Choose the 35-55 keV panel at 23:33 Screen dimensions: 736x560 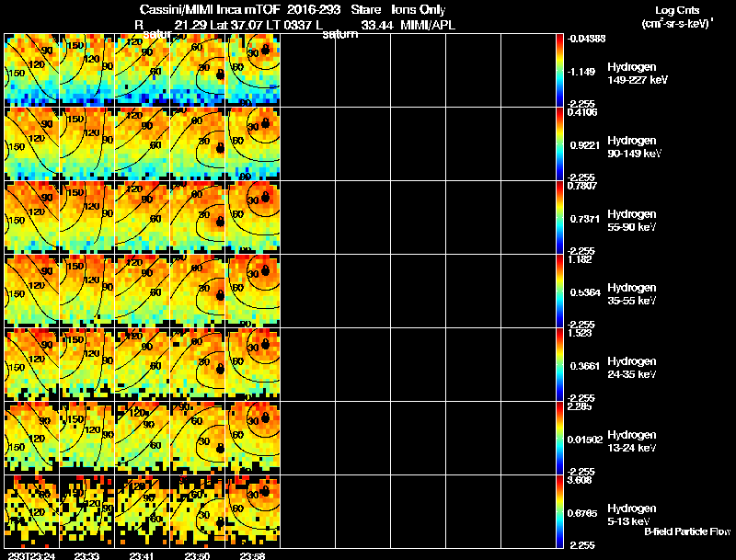point(86,291)
